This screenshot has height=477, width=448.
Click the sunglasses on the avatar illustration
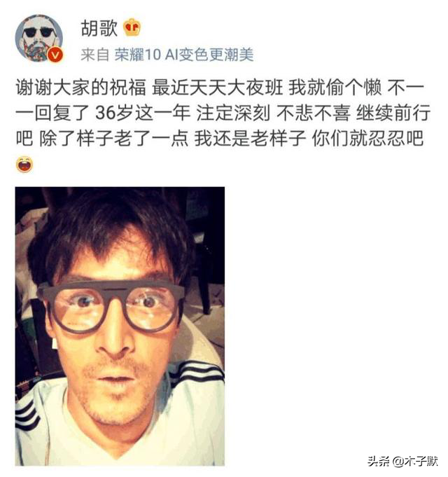(38, 32)
